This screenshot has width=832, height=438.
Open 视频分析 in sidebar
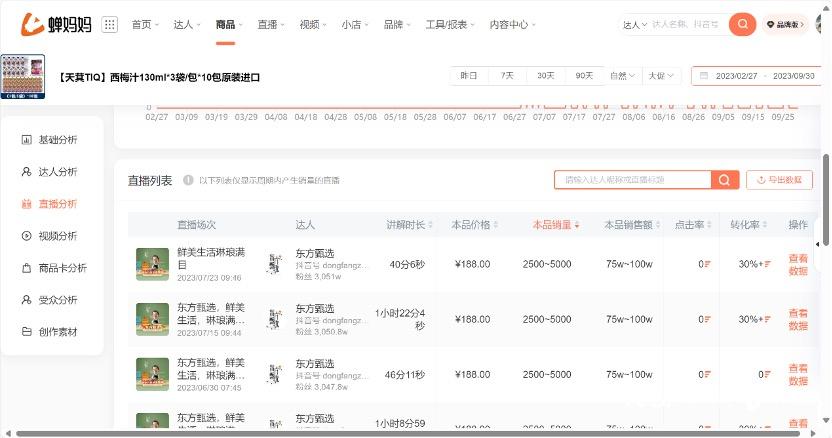(49, 236)
